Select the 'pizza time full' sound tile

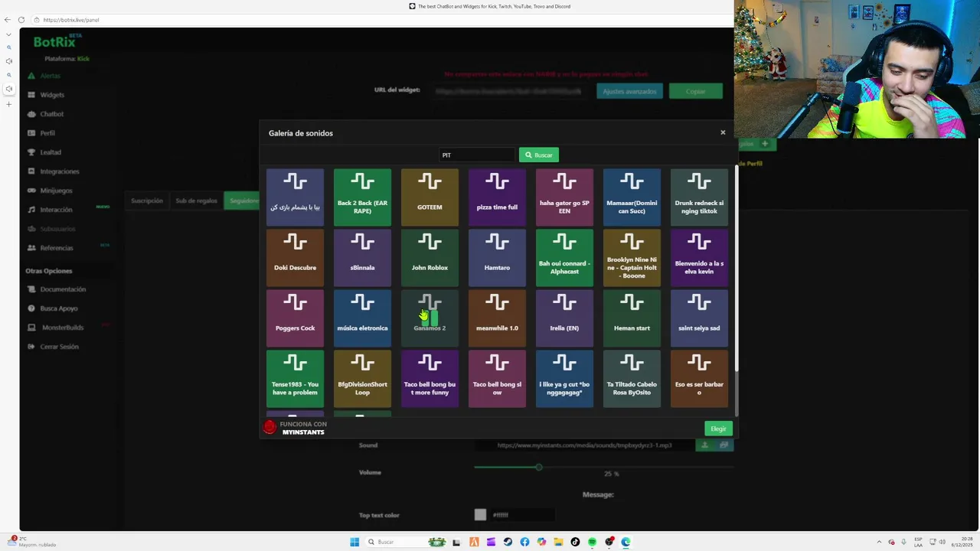coord(497,197)
